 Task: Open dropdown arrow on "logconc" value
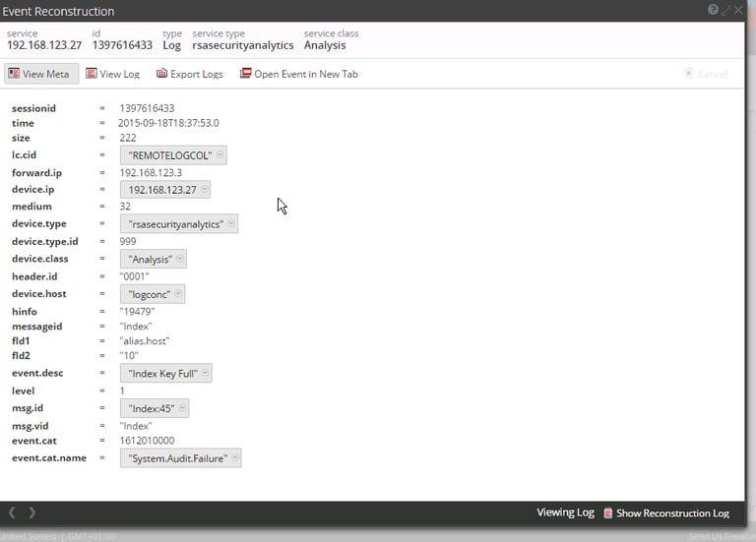178,293
